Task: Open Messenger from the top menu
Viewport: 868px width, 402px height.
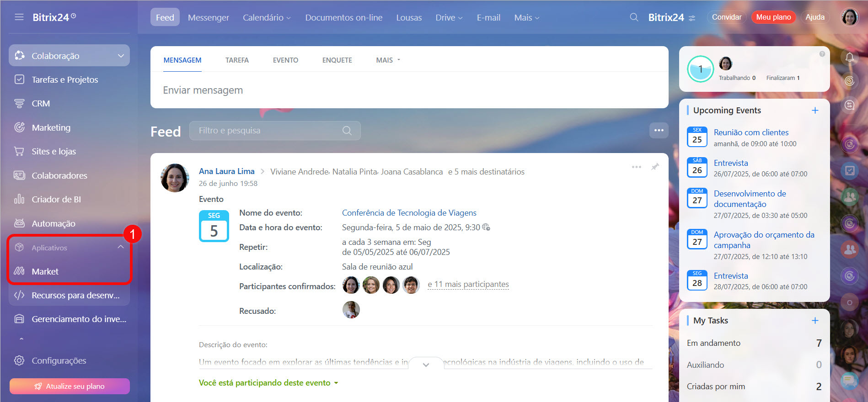Action: click(208, 17)
